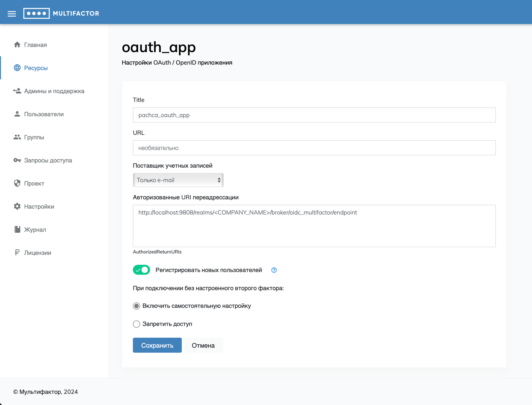
Task: Go to Группы in the sidebar
Action: point(34,137)
